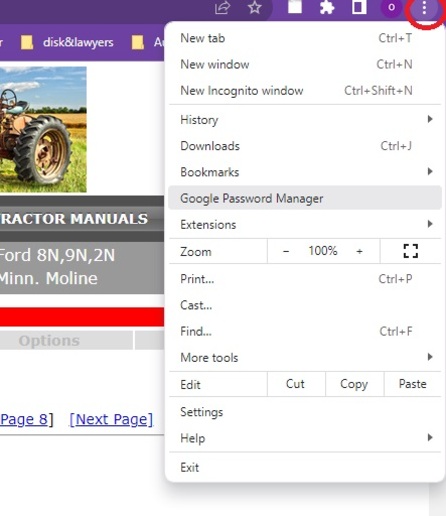Image resolution: width=446 pixels, height=516 pixels.
Task: Open Google Password Manager
Action: click(305, 198)
